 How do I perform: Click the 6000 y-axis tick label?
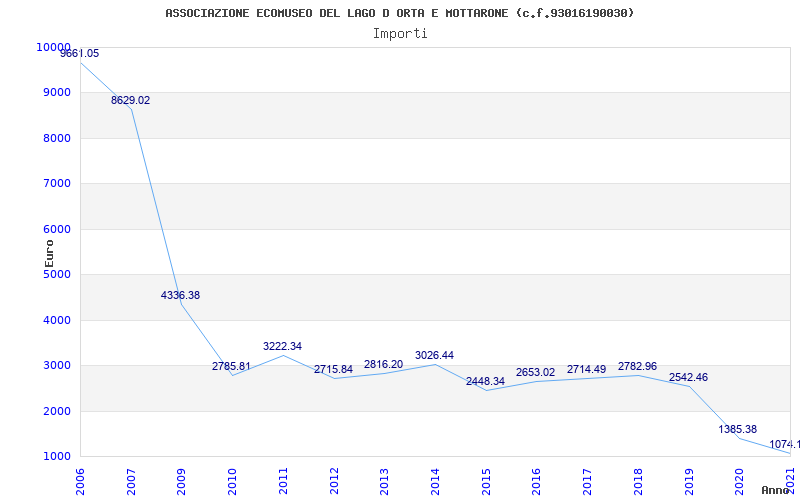click(57, 230)
